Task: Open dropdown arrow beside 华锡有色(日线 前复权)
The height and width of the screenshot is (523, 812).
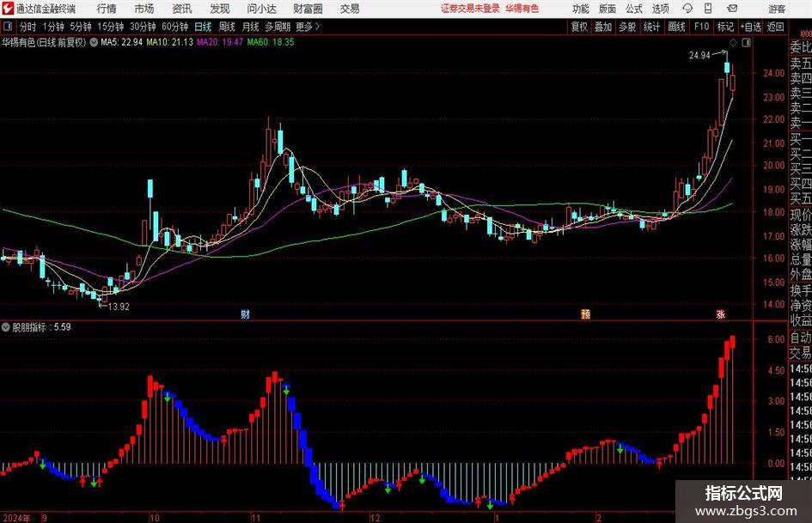Action: (94, 42)
